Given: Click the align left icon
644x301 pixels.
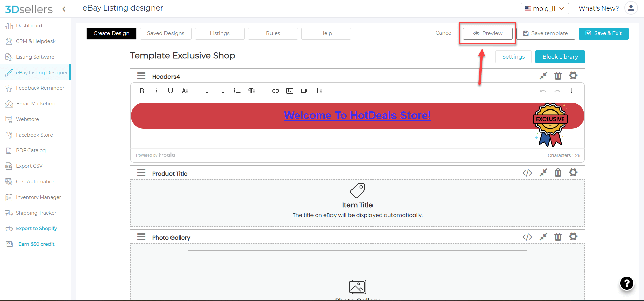Looking at the screenshot, I should 208,91.
